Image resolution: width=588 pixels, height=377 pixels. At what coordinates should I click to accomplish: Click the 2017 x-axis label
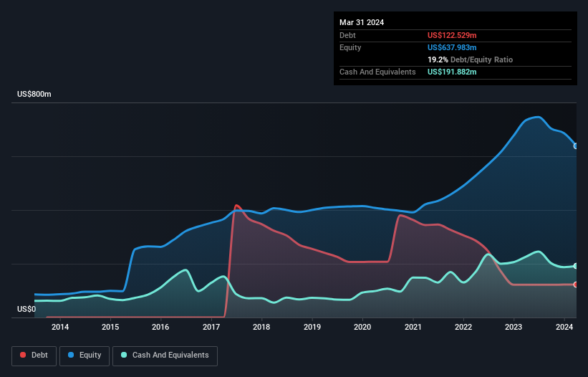(x=211, y=327)
